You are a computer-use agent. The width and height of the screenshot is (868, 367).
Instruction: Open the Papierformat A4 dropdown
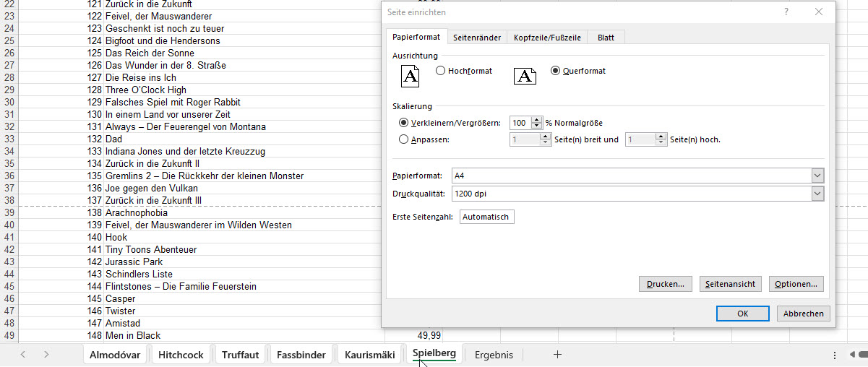pyautogui.click(x=817, y=176)
